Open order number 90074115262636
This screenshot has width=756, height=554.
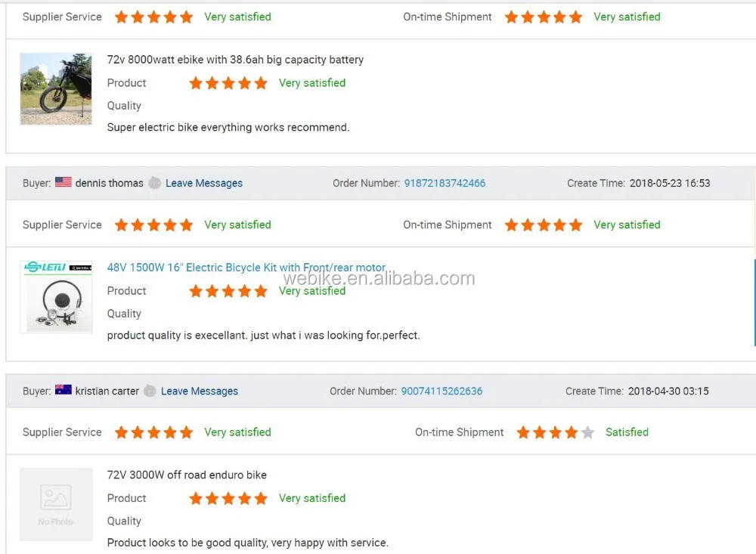pos(442,391)
